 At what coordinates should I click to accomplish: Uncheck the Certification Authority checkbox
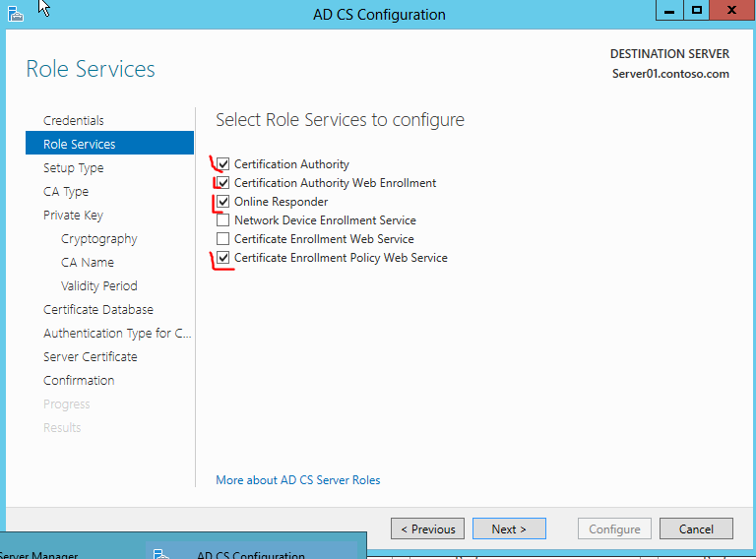223,164
